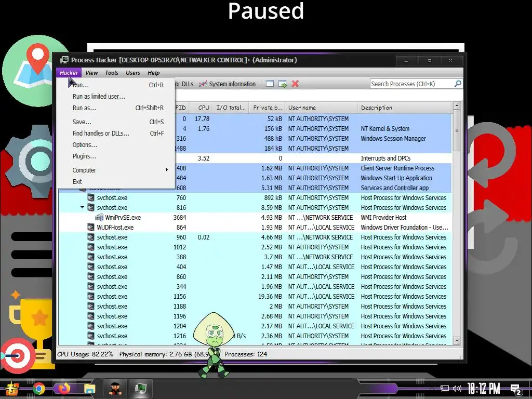Open the Hacker menu

click(x=69, y=73)
